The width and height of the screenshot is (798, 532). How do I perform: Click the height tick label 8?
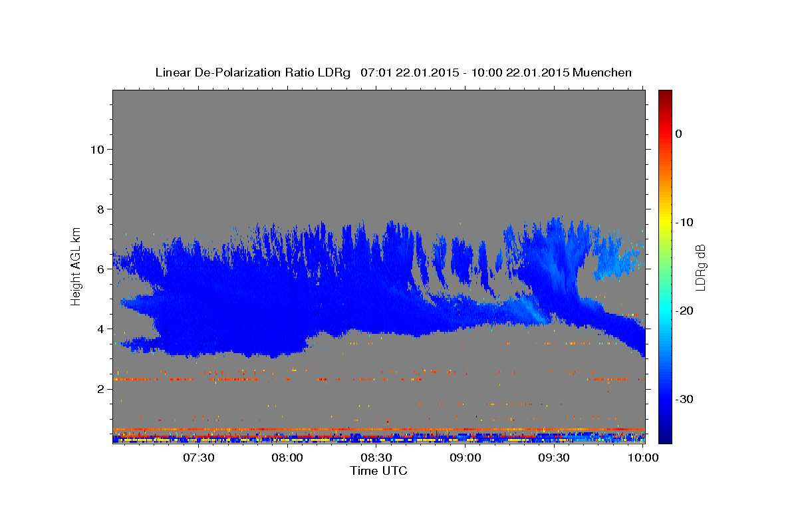pos(102,209)
